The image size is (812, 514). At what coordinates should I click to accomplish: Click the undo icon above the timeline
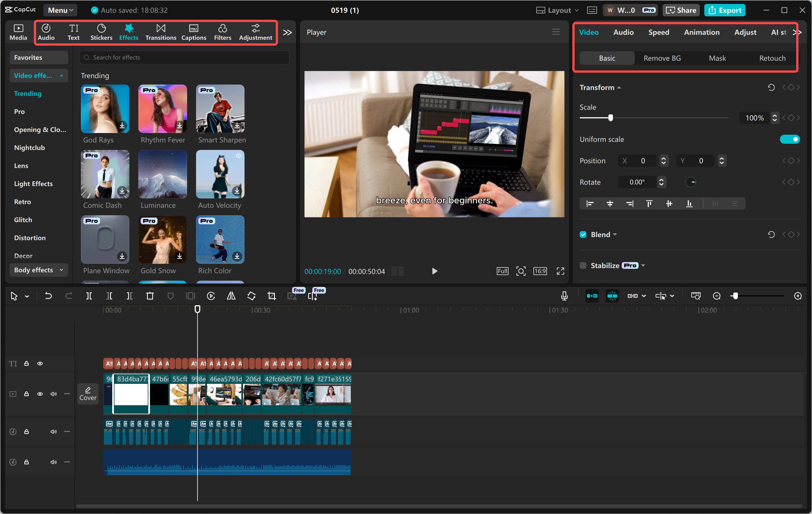tap(48, 296)
